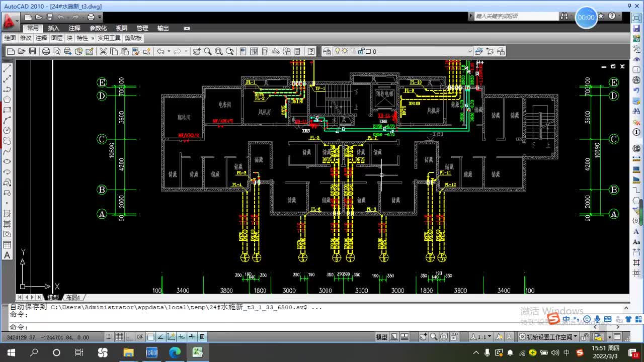
Task: Select the Line tool in the draw toolbar
Action: click(x=7, y=68)
